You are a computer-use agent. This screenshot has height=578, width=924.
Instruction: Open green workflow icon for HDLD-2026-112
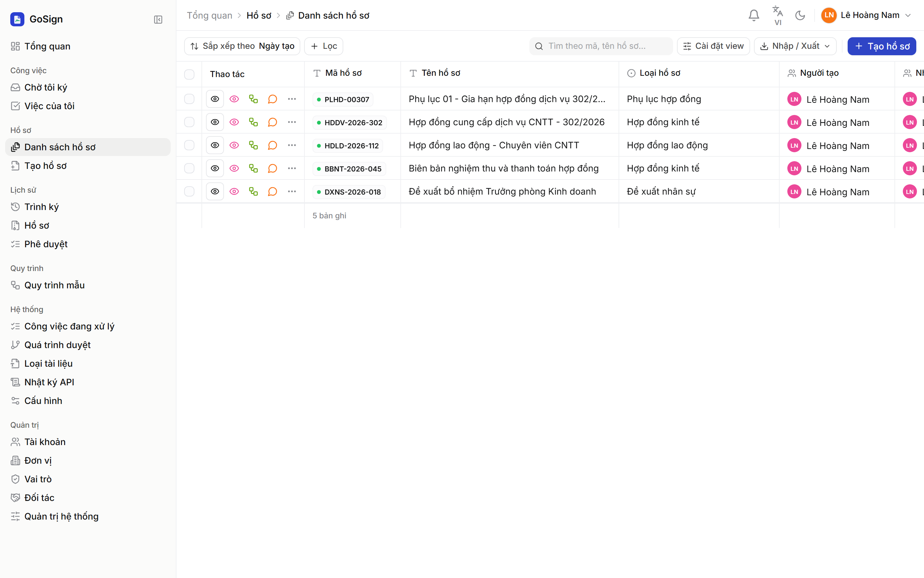253,145
